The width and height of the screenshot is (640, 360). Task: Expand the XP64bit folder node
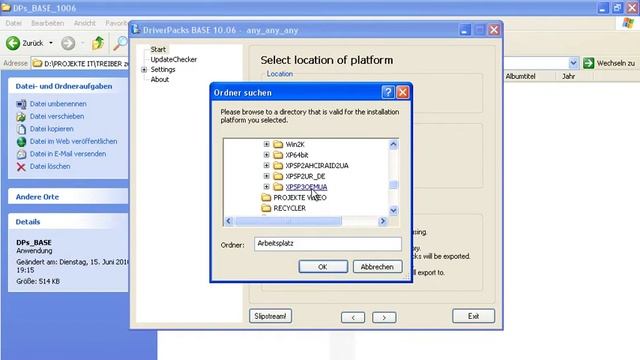pyautogui.click(x=267, y=155)
